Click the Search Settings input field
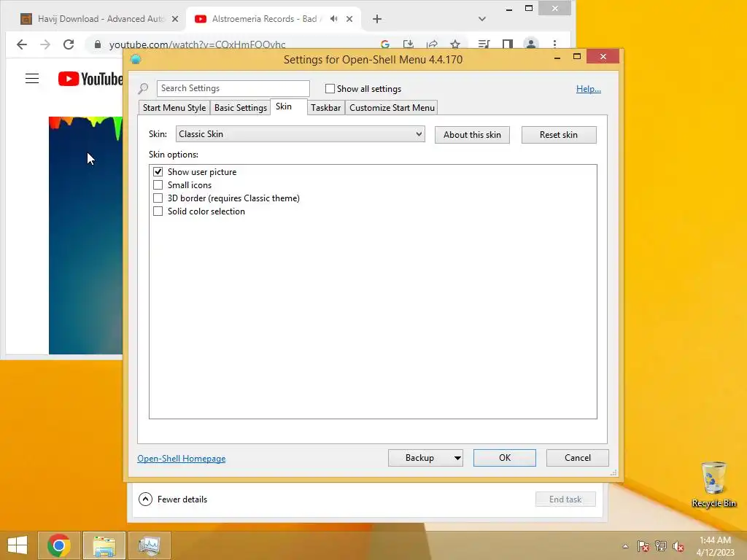 (233, 88)
